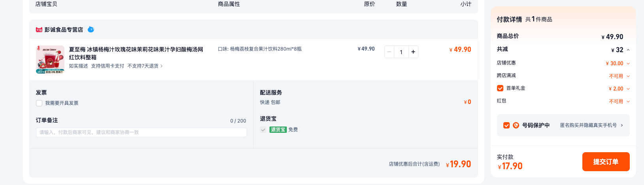Collapse the 共减 discount summary
Image resolution: width=644 pixels, height=185 pixels.
coord(628,50)
